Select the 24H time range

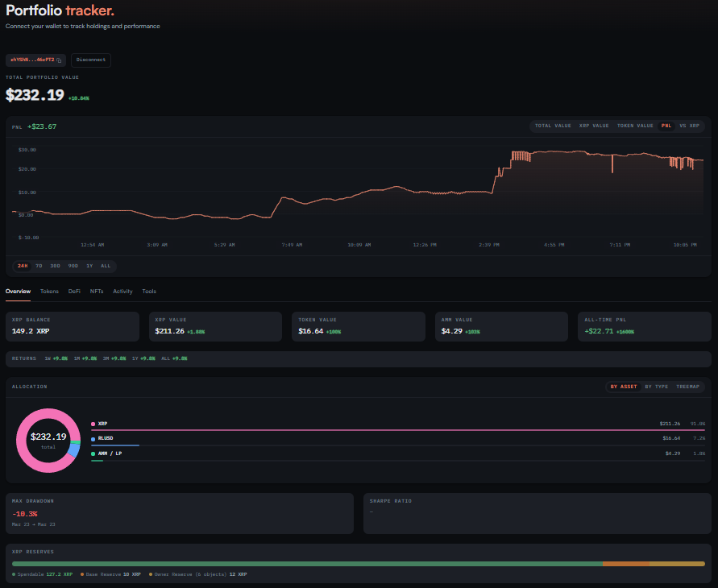(x=23, y=266)
